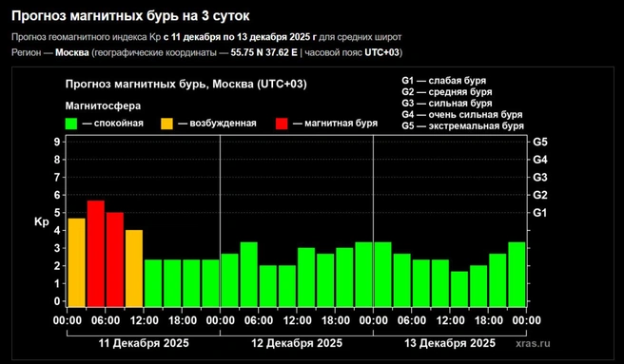Viewport: 624px width, 364px height.
Task: Click "18:00" tick label above 13 Декабря
Action: [x=488, y=320]
